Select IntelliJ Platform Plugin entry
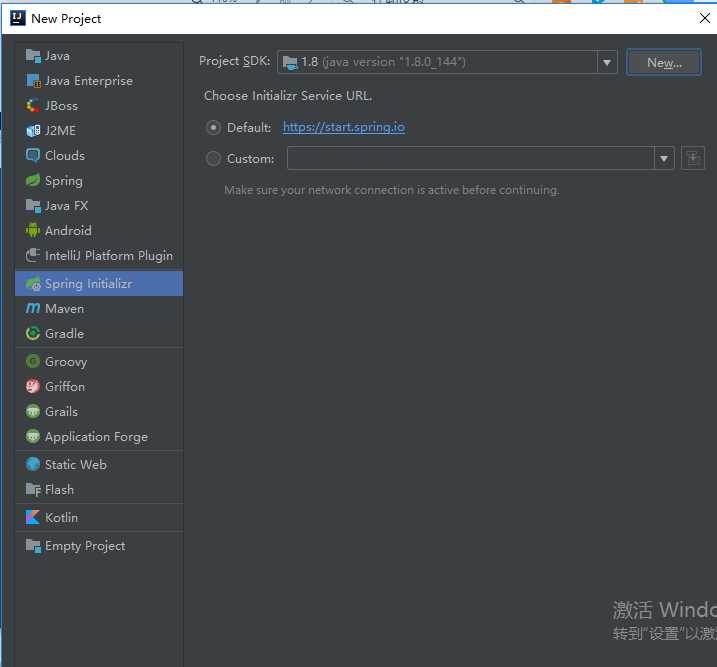717x667 pixels. click(99, 256)
